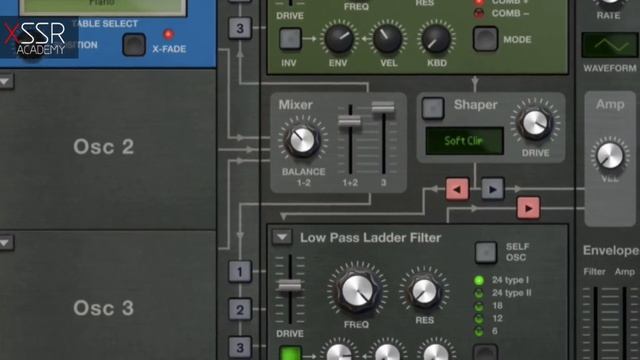
Task: Click the comb filter KBD knob
Action: (x=436, y=39)
